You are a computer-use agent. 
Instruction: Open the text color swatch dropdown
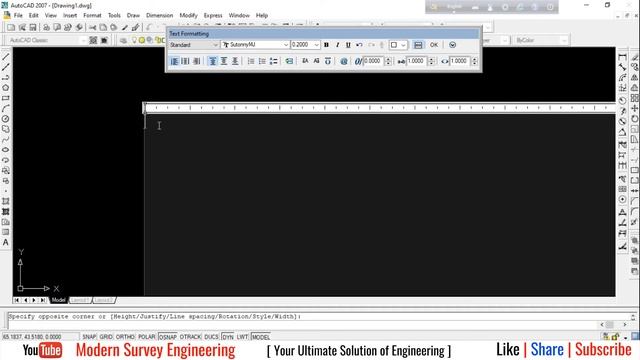(x=398, y=45)
